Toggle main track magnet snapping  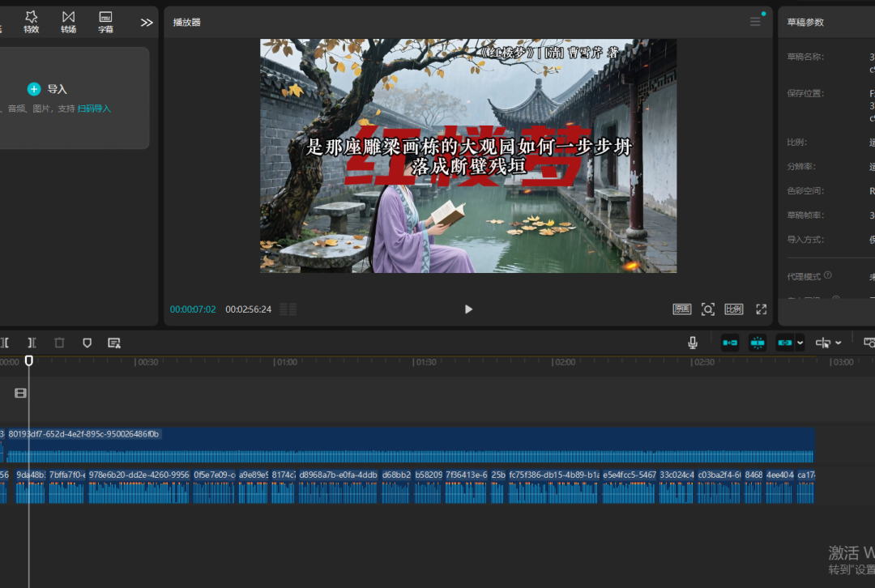pos(730,343)
